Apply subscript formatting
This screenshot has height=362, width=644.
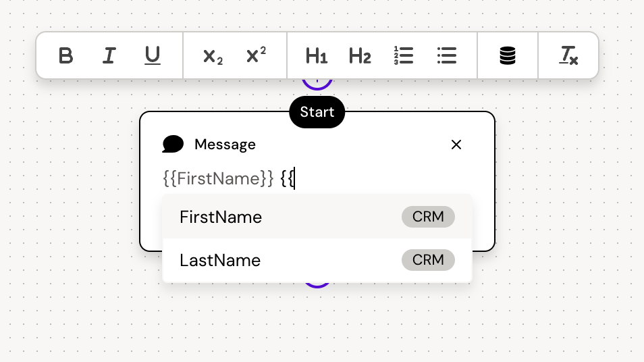(x=213, y=55)
